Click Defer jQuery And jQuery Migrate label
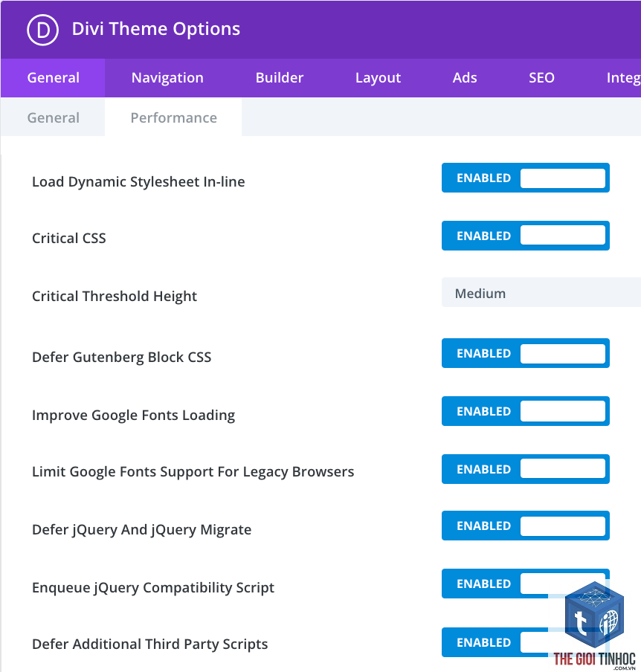641x672 pixels. coord(141,530)
